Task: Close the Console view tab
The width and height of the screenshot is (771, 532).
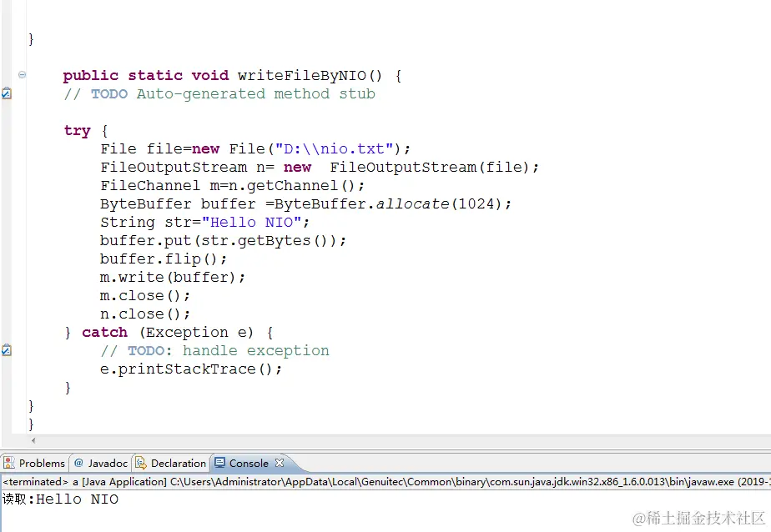Action: pyautogui.click(x=280, y=463)
